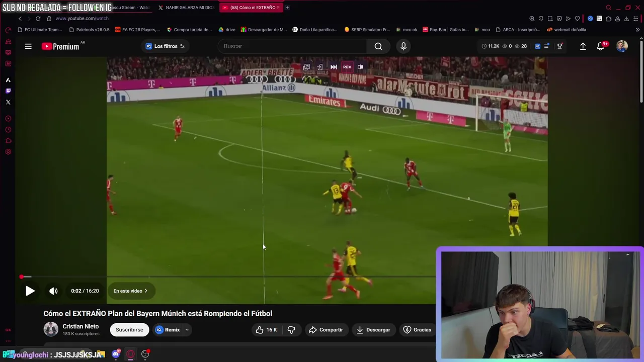The height and width of the screenshot is (362, 644).
Task: Open ARCA - Inscripción bookmark
Action: point(518,30)
